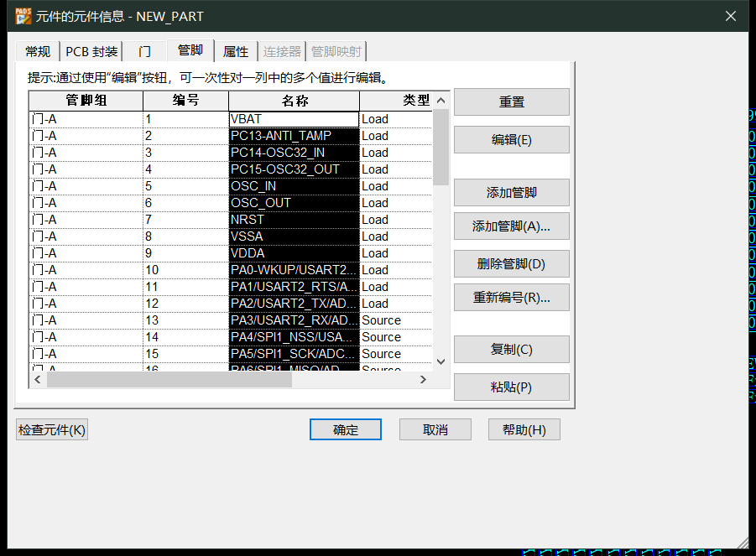This screenshot has height=556, width=756.
Task: Click the Load type cell of pin 1
Action: (x=396, y=119)
